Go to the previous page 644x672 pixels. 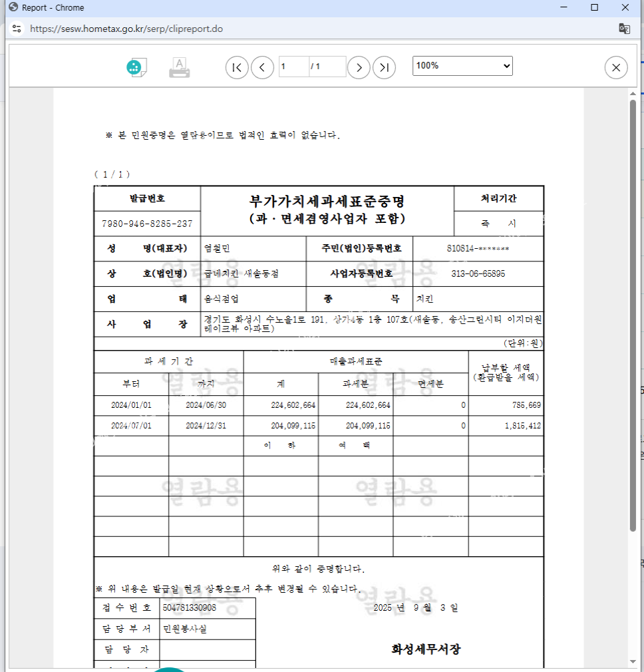(x=262, y=67)
